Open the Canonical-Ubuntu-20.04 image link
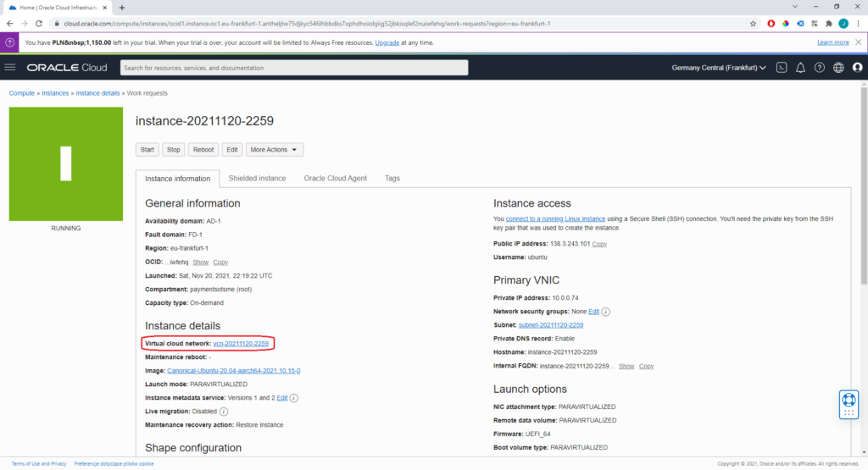 pos(234,371)
